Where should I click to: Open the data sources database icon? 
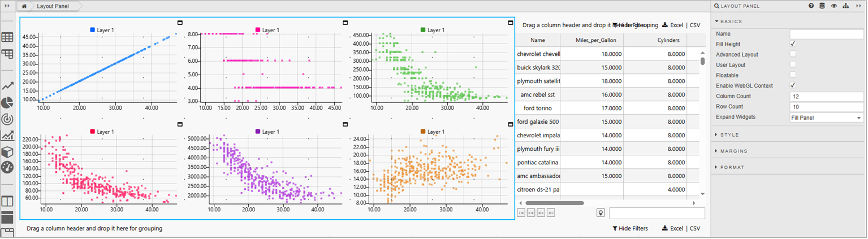[822, 6]
